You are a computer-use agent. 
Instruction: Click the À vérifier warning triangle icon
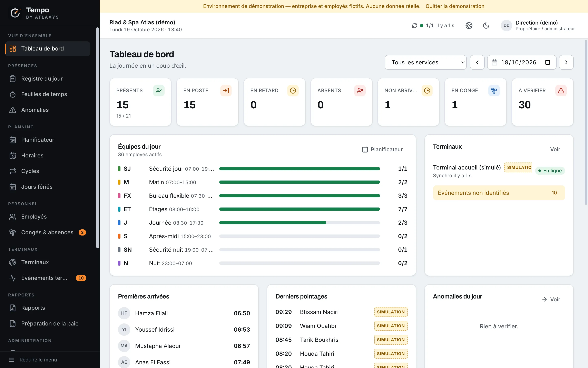click(561, 91)
